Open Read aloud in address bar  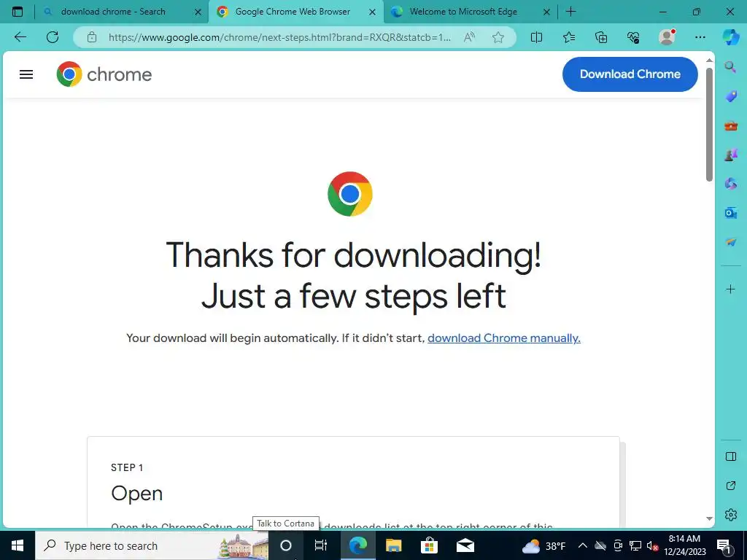[469, 37]
